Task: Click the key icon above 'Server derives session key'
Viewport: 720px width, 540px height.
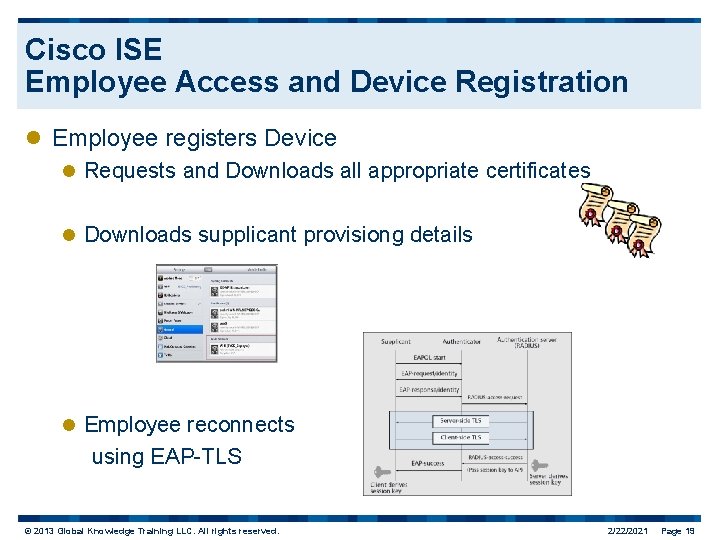Action: coord(540,466)
